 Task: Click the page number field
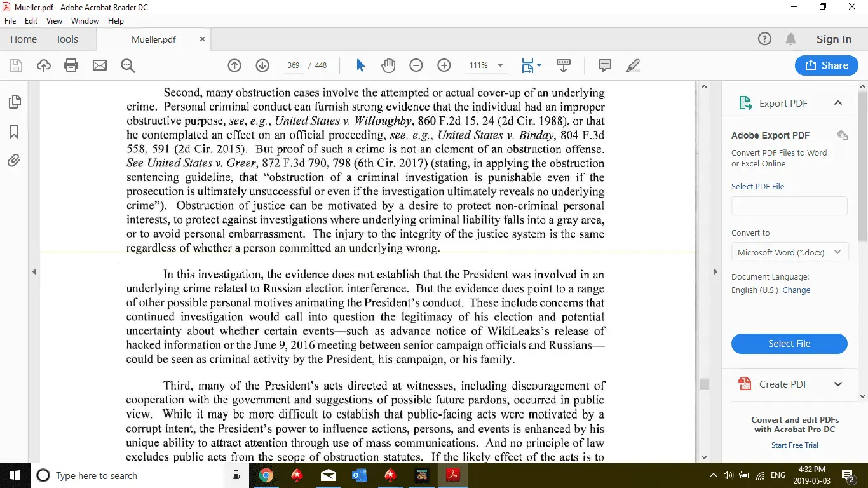[294, 65]
